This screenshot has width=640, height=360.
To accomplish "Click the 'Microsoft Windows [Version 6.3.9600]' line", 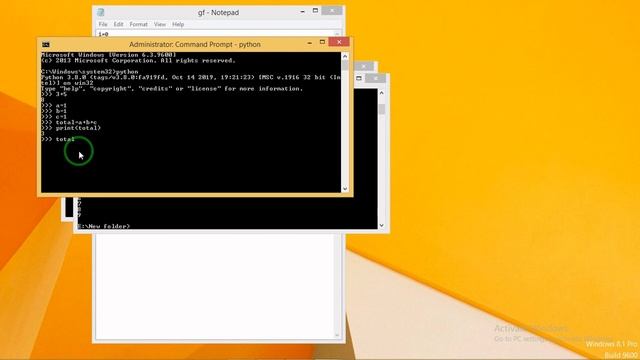I will [x=109, y=55].
